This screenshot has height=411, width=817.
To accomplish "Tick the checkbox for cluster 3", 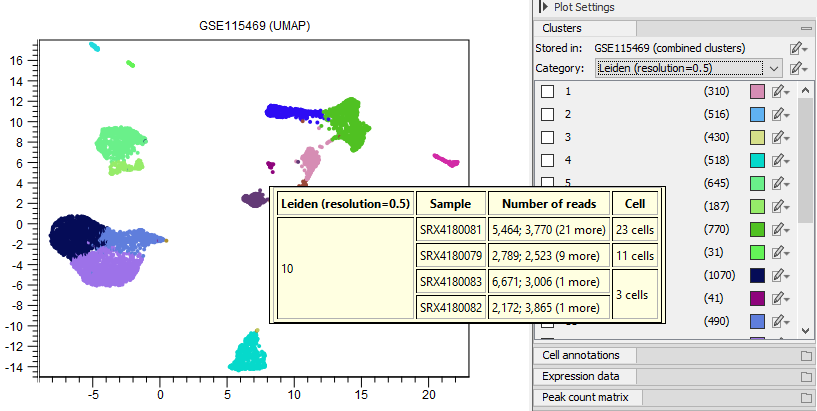I will point(547,138).
